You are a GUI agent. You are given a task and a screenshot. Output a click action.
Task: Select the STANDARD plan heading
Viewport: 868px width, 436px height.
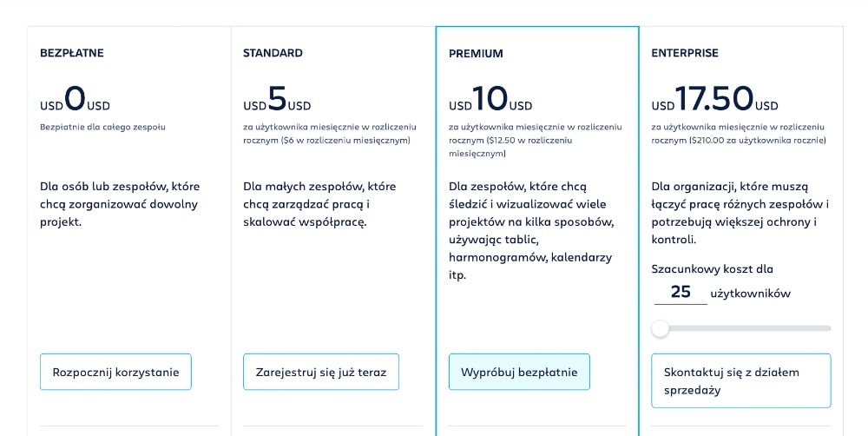point(273,53)
